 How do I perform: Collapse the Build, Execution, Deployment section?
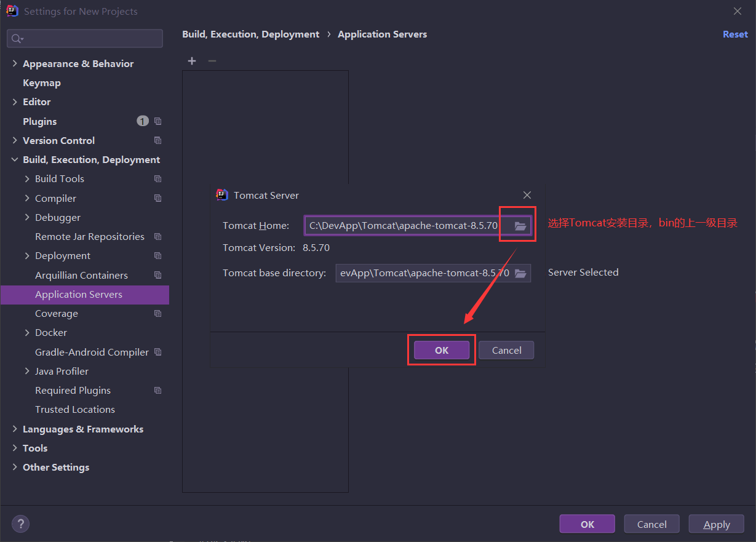click(15, 160)
